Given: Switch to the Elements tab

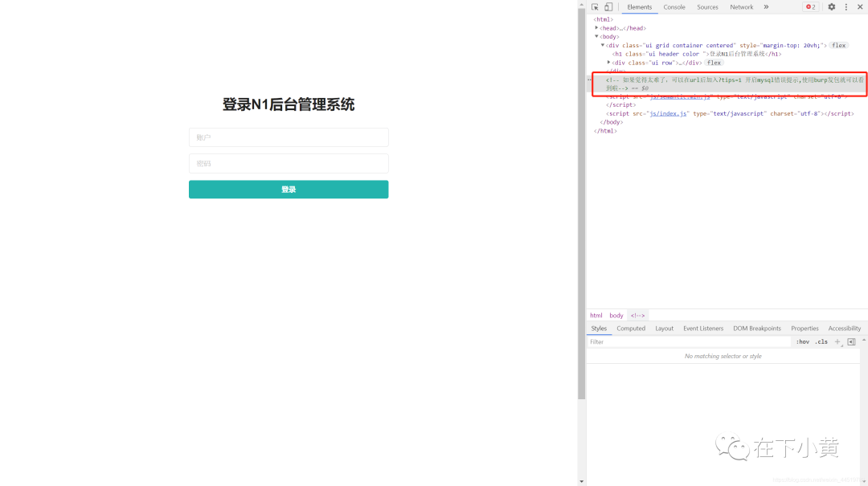Looking at the screenshot, I should point(640,7).
